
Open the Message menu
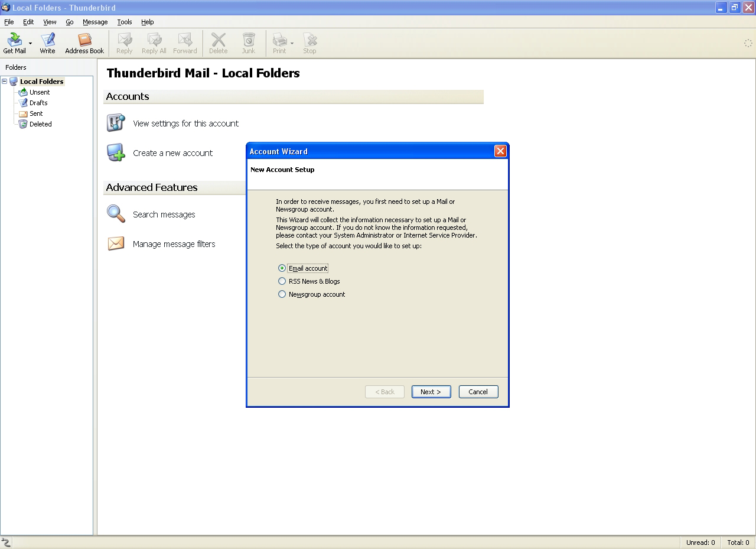[x=95, y=22]
